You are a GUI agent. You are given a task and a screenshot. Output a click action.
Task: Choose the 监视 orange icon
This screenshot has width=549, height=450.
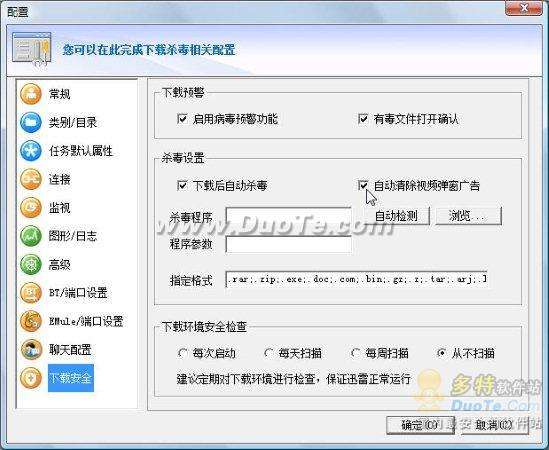pyautogui.click(x=31, y=207)
